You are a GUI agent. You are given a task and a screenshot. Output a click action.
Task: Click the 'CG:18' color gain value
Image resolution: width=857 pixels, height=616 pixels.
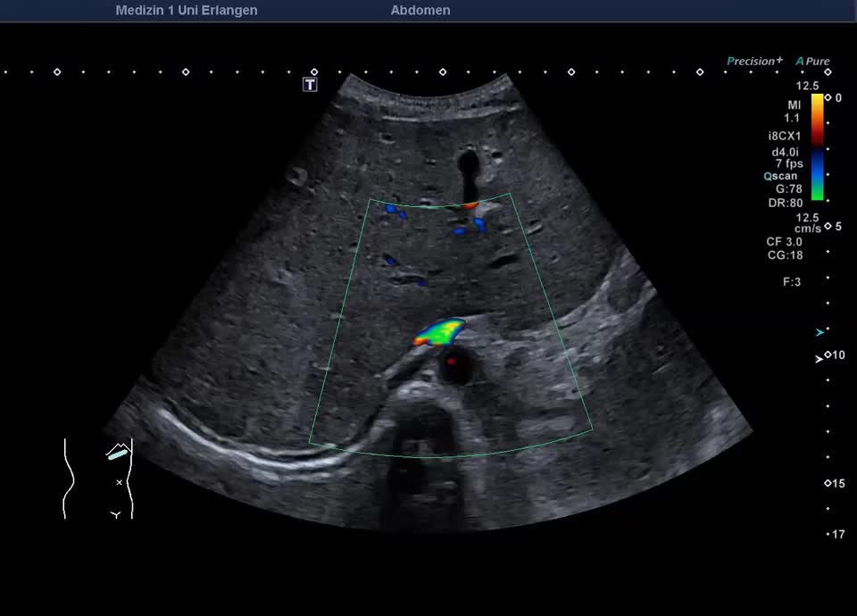(x=786, y=255)
